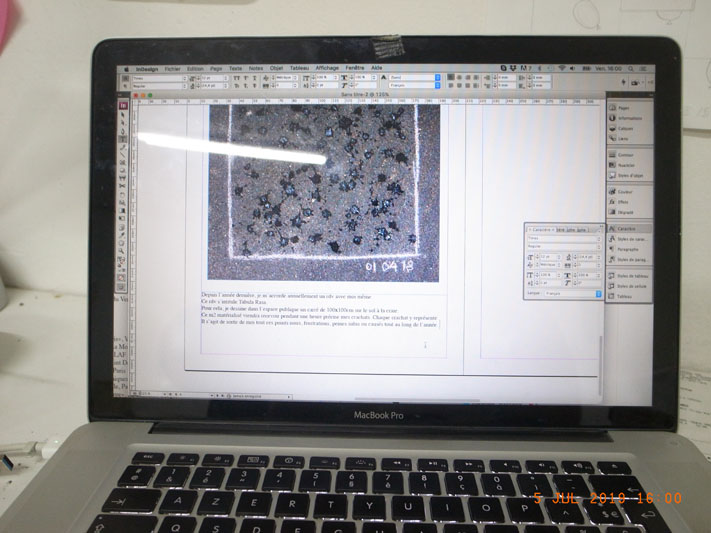Open the Objet menu
The width and height of the screenshot is (711, 533).
coord(276,68)
